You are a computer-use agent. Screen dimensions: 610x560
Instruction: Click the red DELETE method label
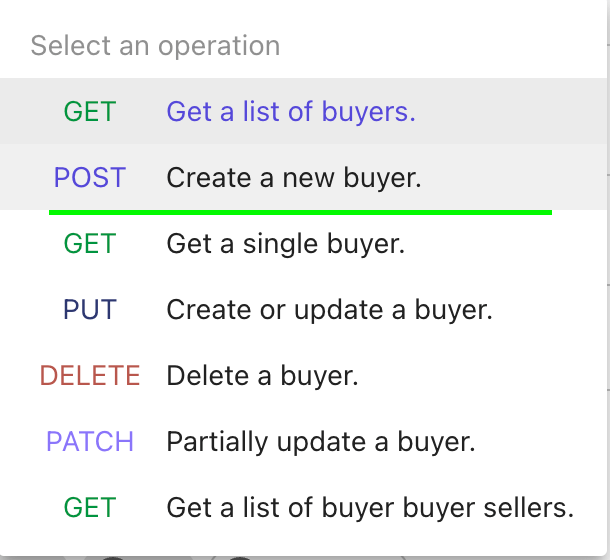tap(90, 376)
